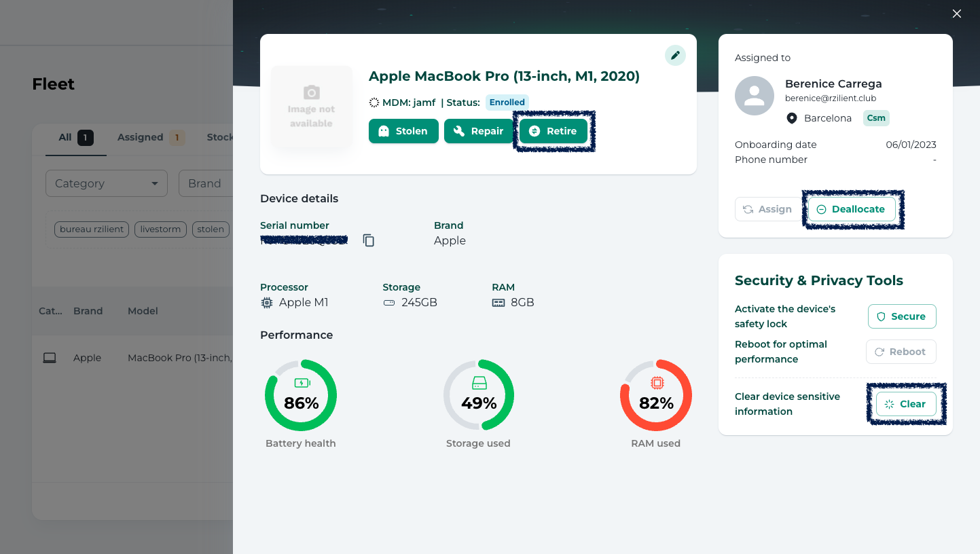Mark device as Stolen
Image resolution: width=980 pixels, height=554 pixels.
pyautogui.click(x=403, y=131)
